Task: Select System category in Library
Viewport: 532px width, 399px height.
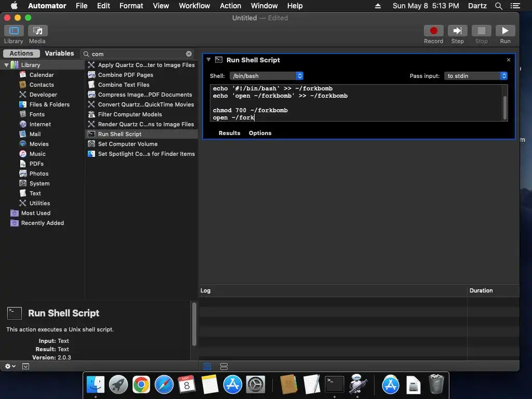Action: [x=39, y=183]
